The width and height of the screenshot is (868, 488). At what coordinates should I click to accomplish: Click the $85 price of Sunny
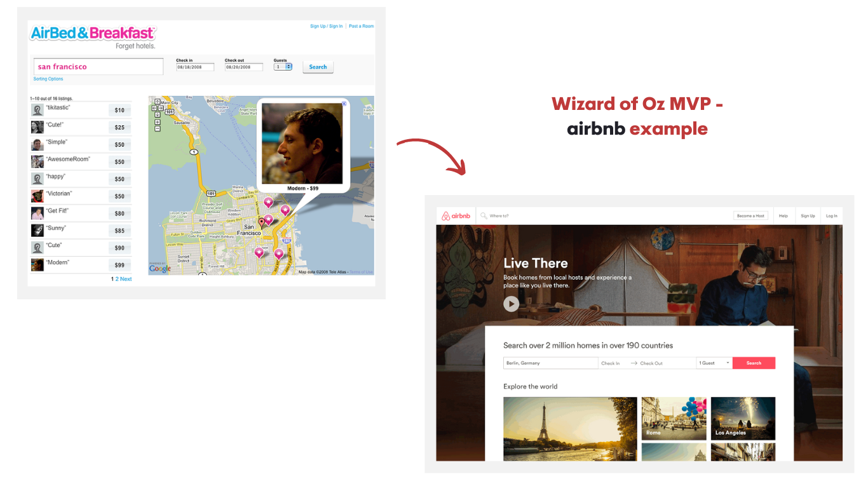pyautogui.click(x=119, y=231)
